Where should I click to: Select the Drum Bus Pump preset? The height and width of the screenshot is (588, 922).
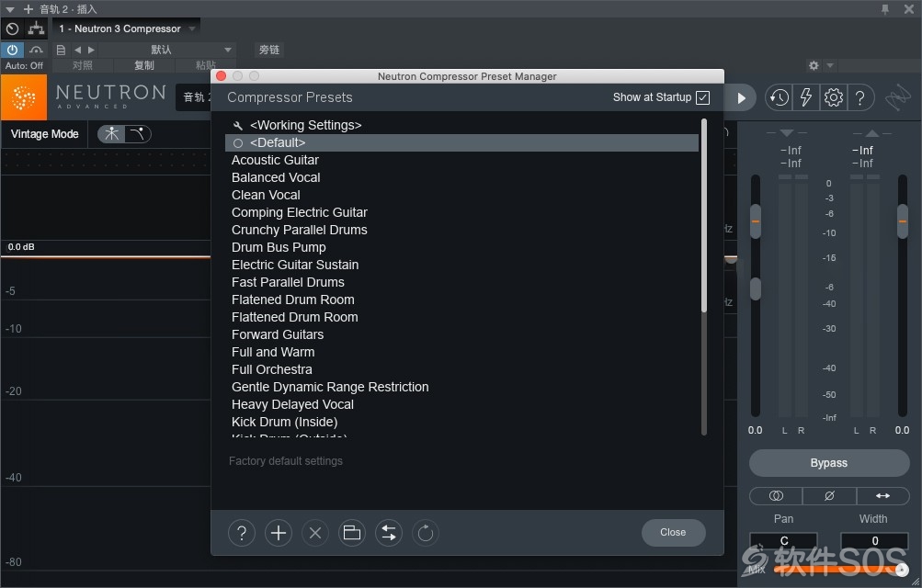click(461, 247)
